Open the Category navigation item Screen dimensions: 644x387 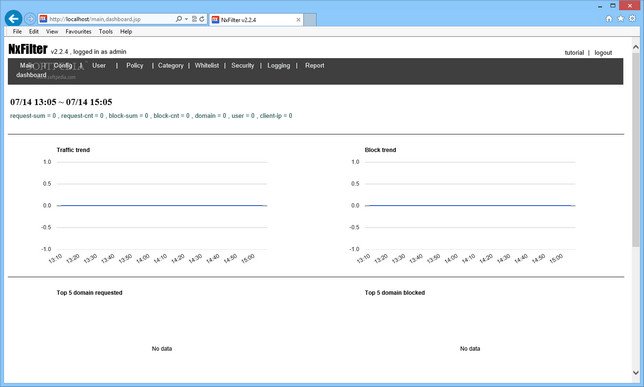click(170, 65)
